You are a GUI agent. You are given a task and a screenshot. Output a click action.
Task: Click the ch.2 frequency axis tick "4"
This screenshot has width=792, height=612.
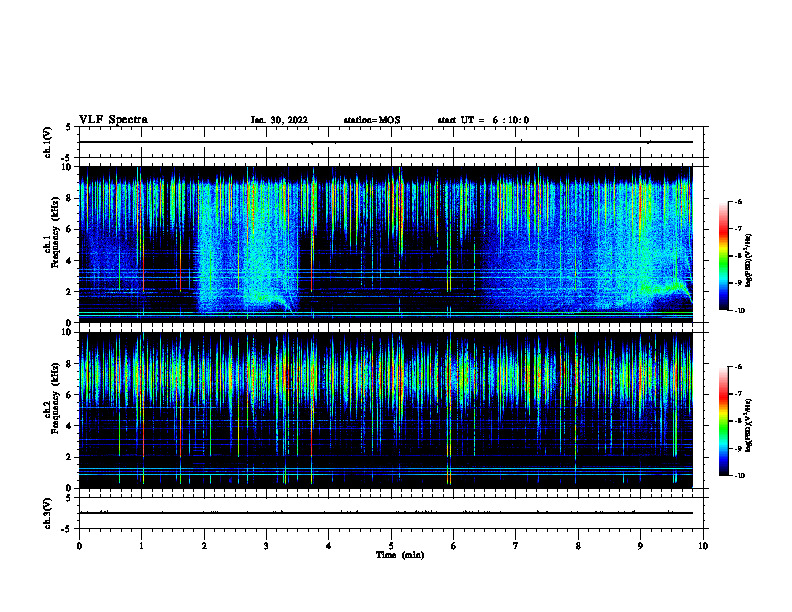tap(70, 426)
